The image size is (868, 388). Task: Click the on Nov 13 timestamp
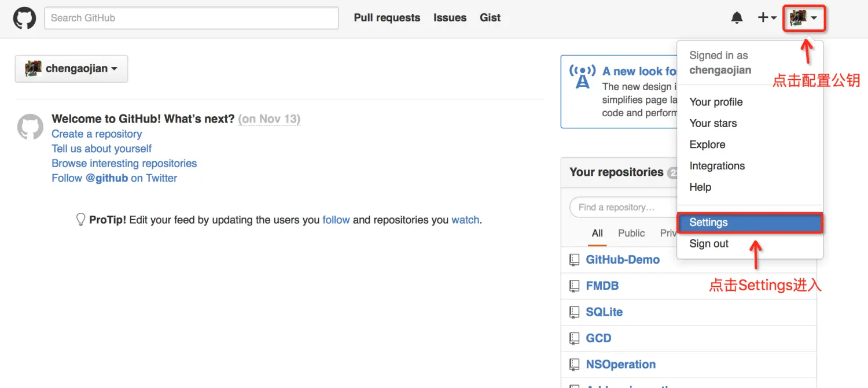[269, 119]
